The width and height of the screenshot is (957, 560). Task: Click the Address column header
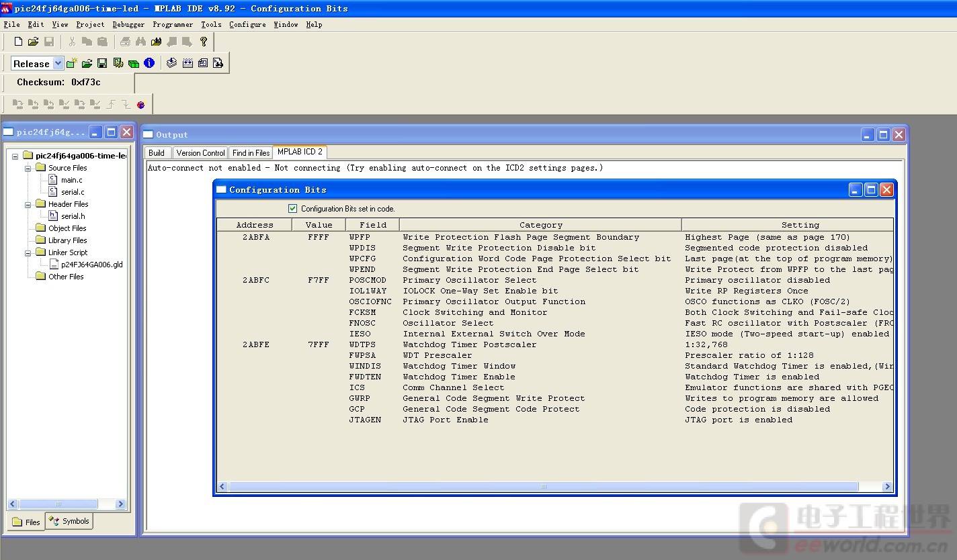(255, 225)
